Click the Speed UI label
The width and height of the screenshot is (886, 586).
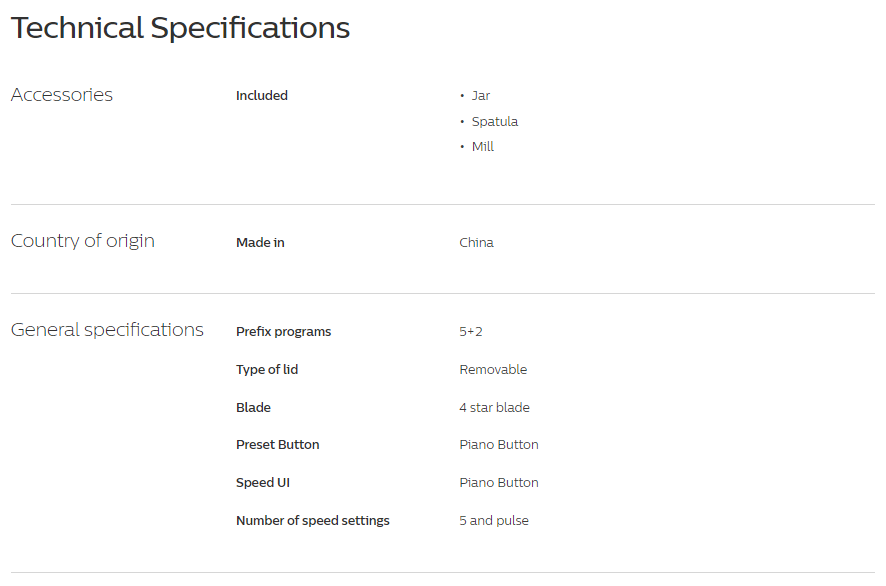(x=263, y=483)
